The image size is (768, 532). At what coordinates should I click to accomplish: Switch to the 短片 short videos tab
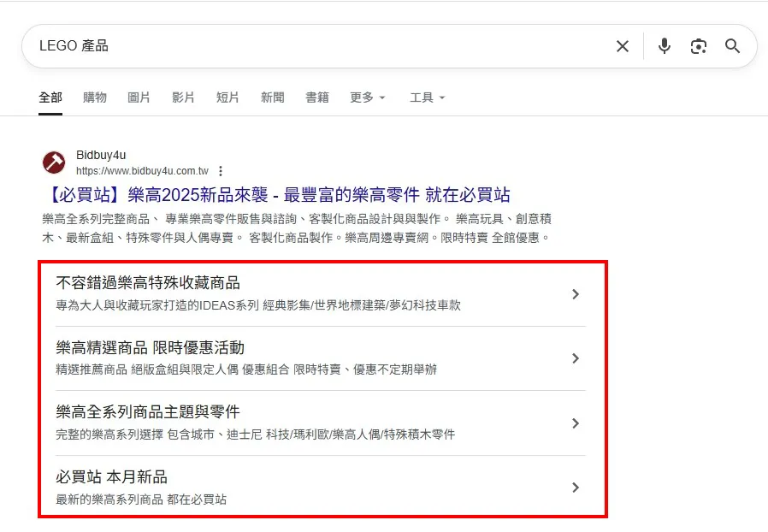tap(227, 97)
